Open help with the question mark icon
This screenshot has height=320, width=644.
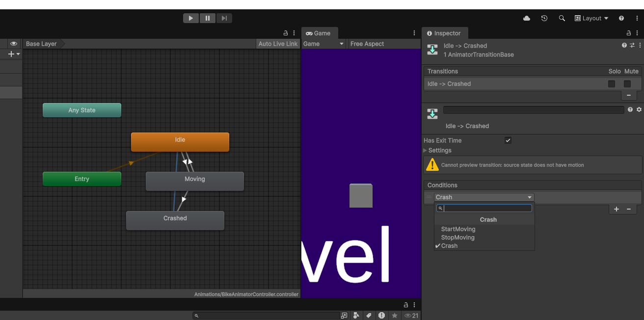[x=621, y=18]
